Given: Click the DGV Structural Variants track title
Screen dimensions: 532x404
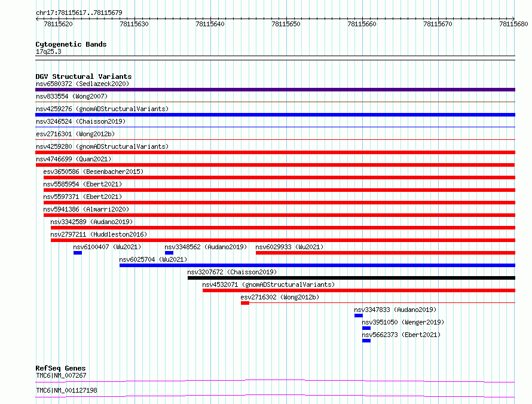Looking at the screenshot, I should tap(84, 76).
